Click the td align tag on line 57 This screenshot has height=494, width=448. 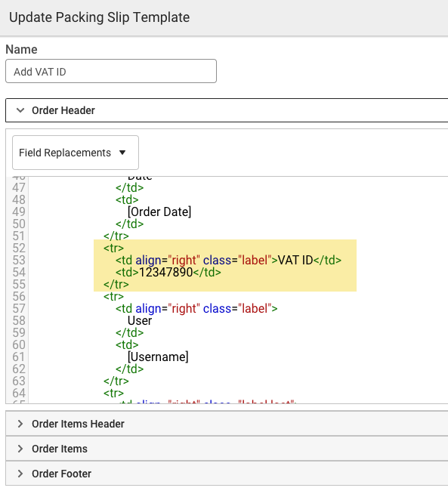pyautogui.click(x=196, y=308)
